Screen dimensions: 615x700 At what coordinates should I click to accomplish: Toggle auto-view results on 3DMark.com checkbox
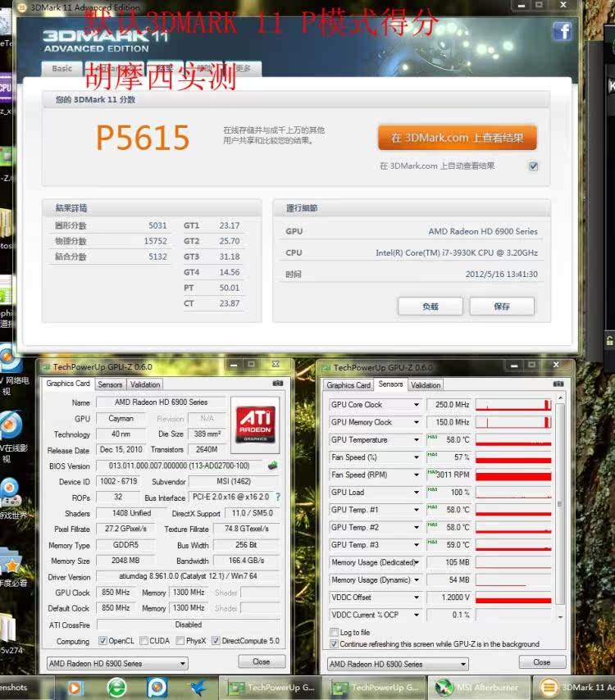click(533, 166)
